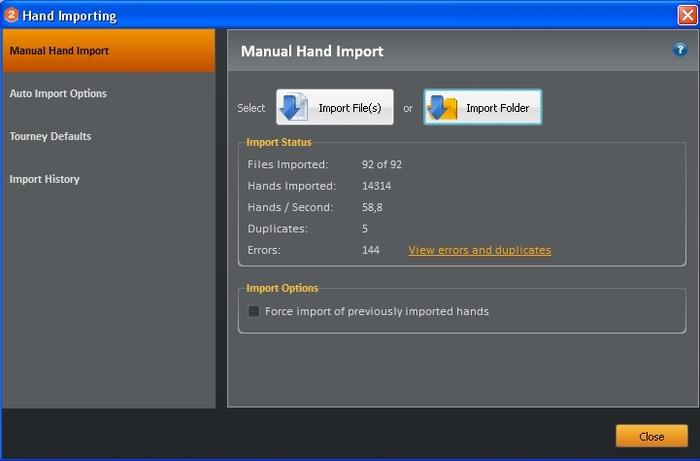Select Manual Hand Import in sidebar
The image size is (700, 461).
pos(108,50)
